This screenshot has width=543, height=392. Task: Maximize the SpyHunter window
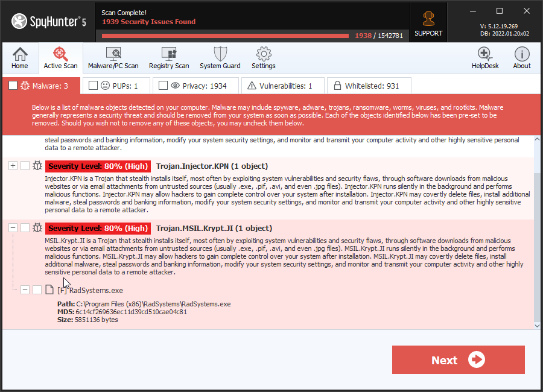[500, 11]
